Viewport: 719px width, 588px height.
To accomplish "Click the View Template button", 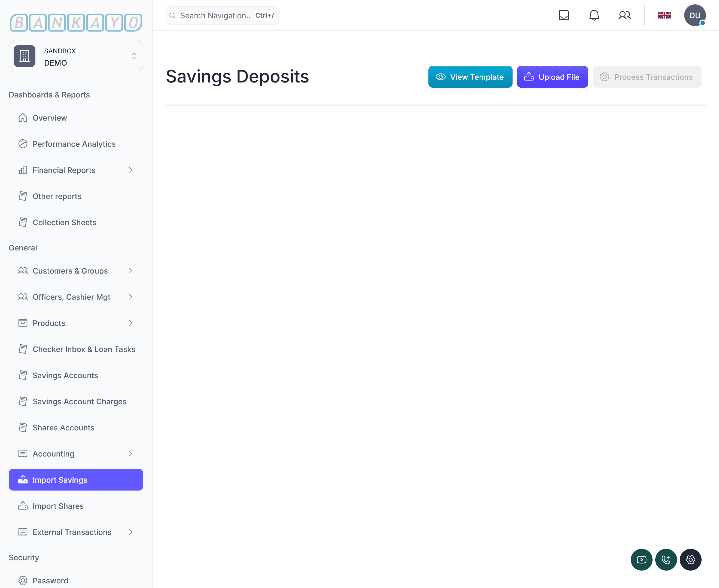I will click(x=470, y=77).
